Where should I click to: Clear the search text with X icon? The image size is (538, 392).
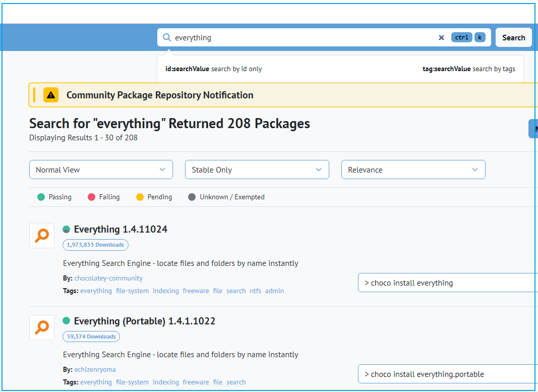(441, 37)
